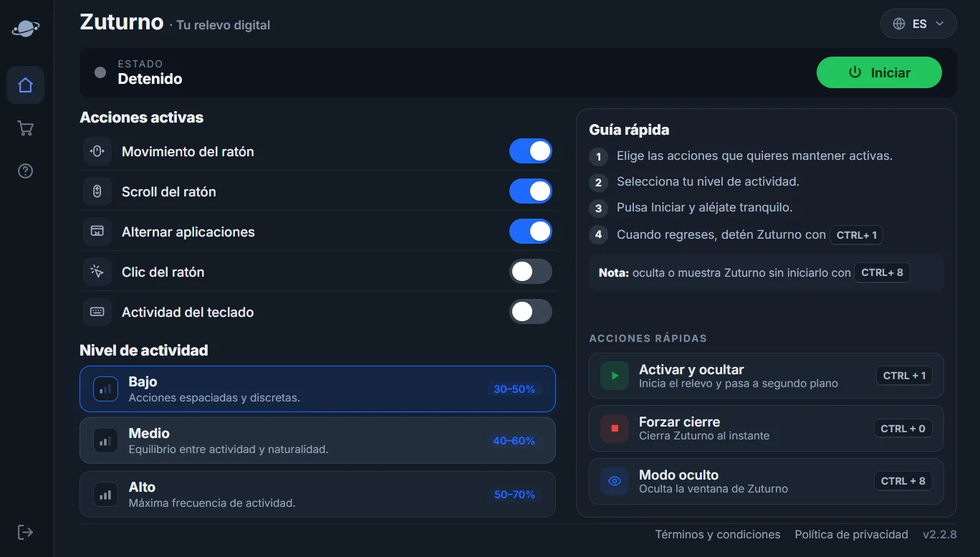Disable Movimiento del ratón toggle
Screen dimensions: 980x557
point(531,151)
